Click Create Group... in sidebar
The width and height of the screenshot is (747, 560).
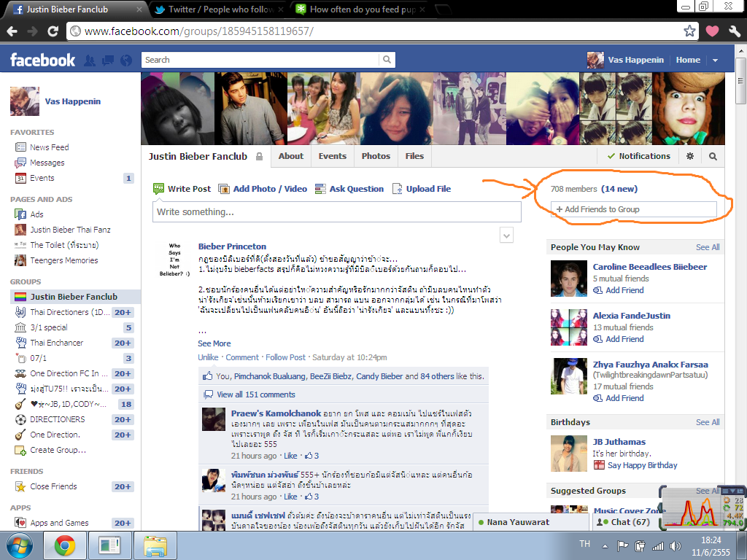click(x=58, y=450)
